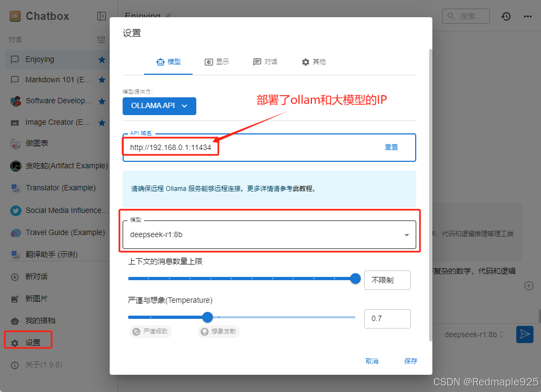541x392 pixels.
Task: Open the 此教程 tutorial link
Action: point(303,189)
